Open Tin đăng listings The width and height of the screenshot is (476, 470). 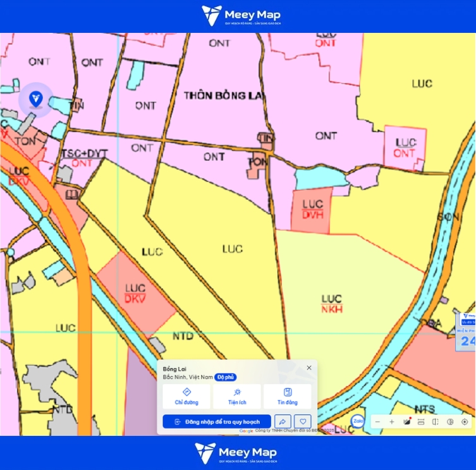(x=288, y=396)
